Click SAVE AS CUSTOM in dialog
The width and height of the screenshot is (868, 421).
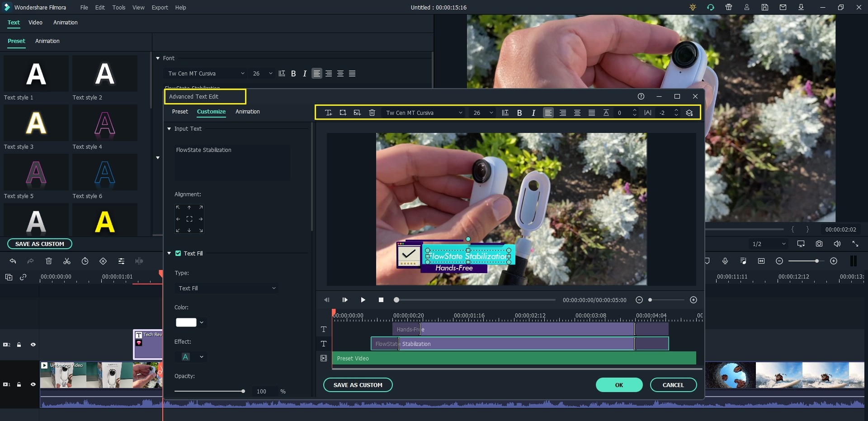pos(358,385)
